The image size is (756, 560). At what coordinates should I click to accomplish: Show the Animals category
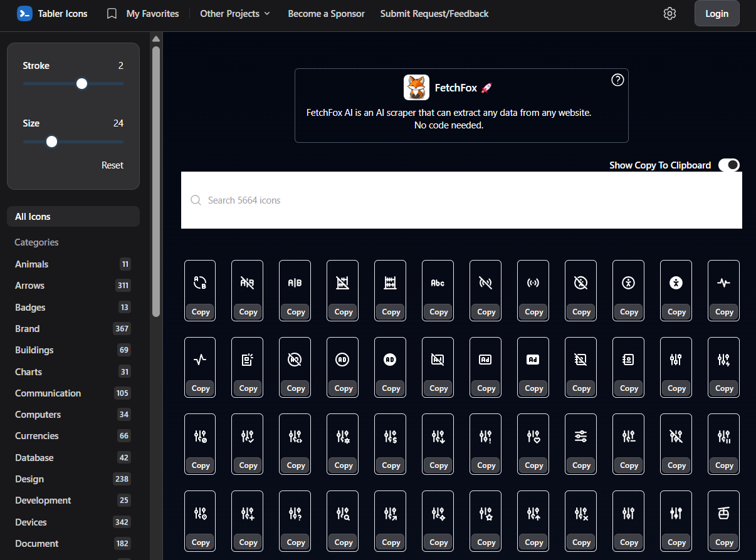point(73,264)
